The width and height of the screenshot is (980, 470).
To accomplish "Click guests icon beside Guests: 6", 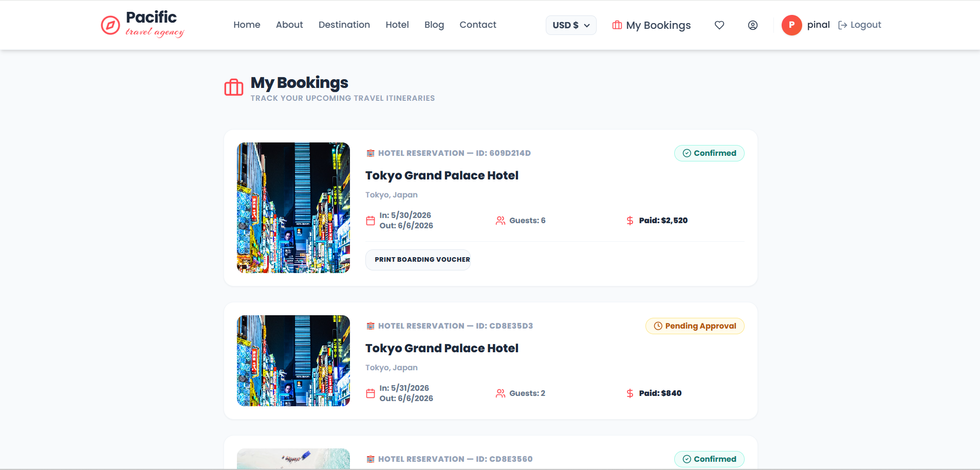I will (x=501, y=221).
